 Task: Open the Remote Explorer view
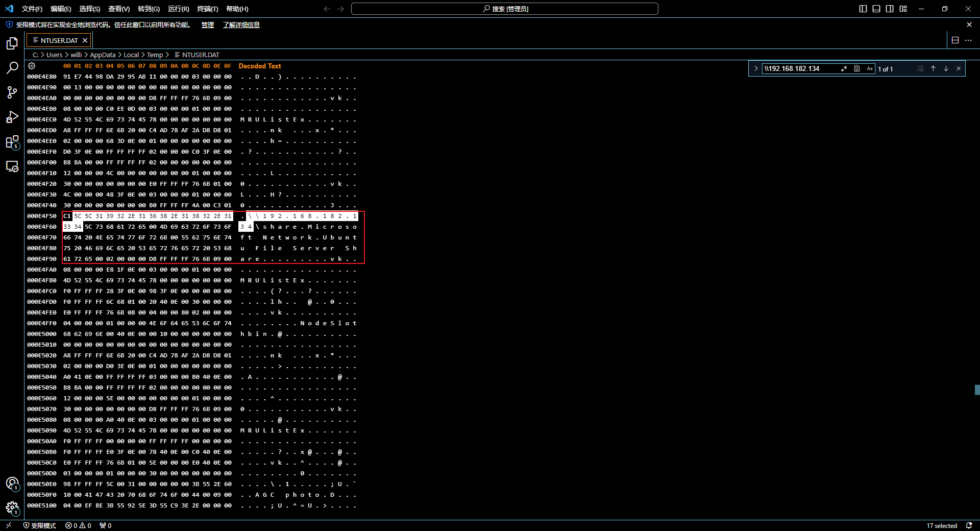[12, 166]
